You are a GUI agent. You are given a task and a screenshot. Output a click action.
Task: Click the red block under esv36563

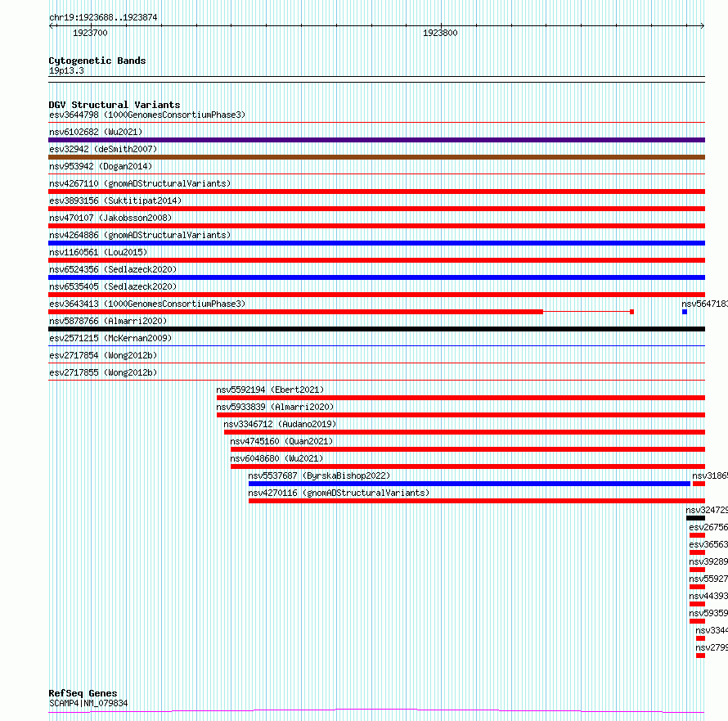698,552
